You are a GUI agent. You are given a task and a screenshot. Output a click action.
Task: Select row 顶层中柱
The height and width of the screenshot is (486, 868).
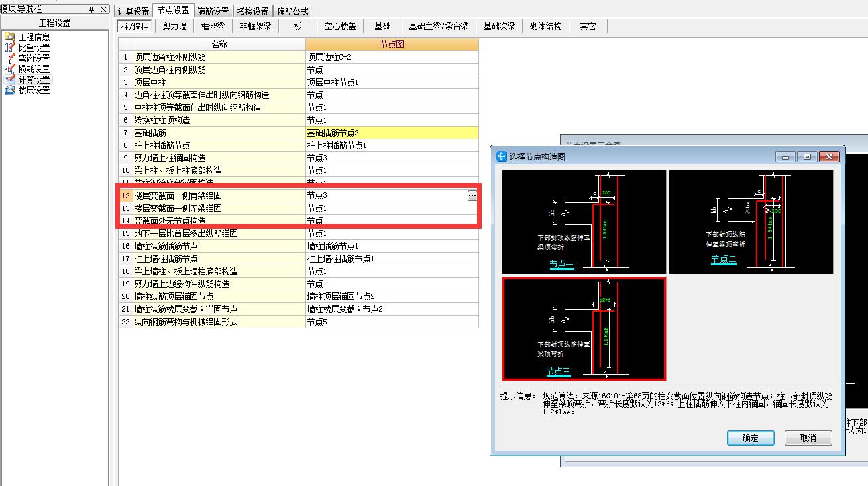pos(219,82)
